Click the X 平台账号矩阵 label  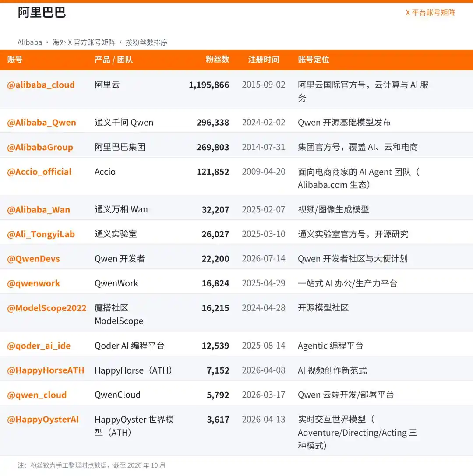pos(431,12)
